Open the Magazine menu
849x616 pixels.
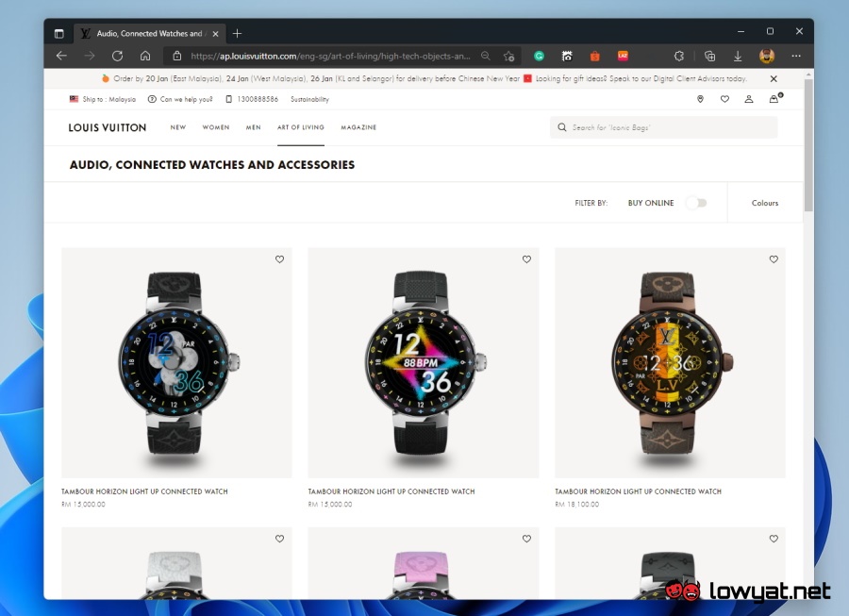coord(358,127)
